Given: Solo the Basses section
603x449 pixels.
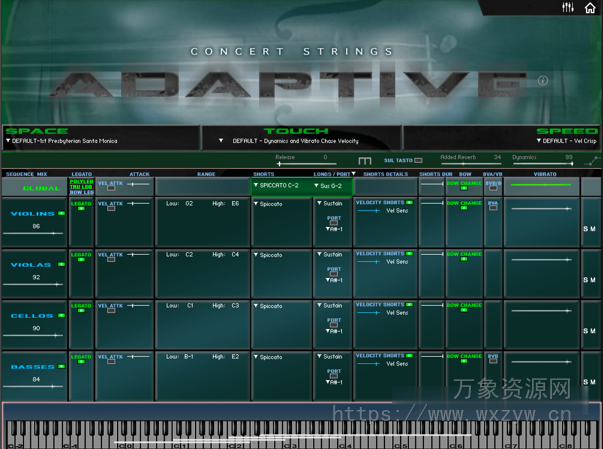Looking at the screenshot, I should tap(585, 382).
